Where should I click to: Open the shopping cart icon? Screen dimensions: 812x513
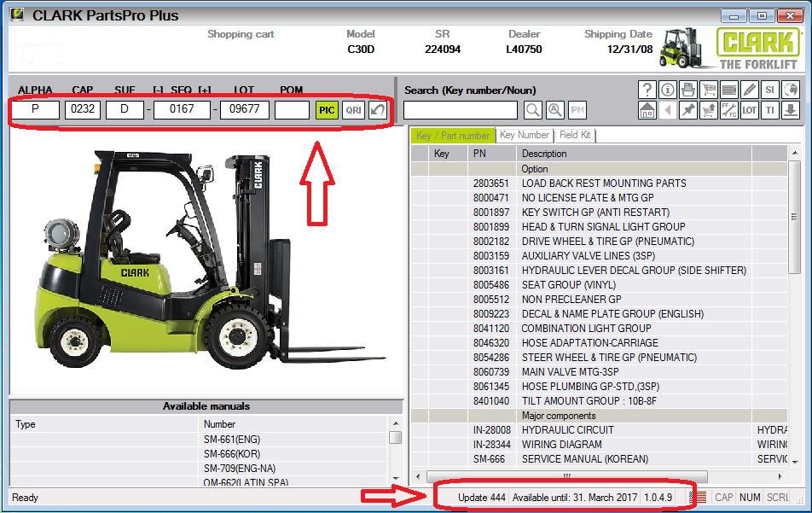(709, 90)
